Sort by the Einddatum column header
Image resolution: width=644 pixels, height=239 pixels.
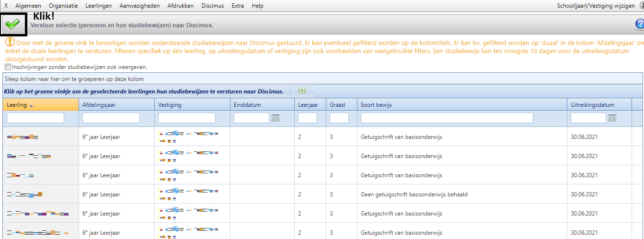click(262, 105)
